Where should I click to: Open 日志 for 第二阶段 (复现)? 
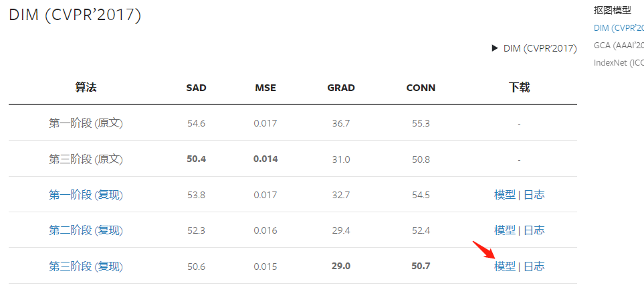[x=534, y=230]
